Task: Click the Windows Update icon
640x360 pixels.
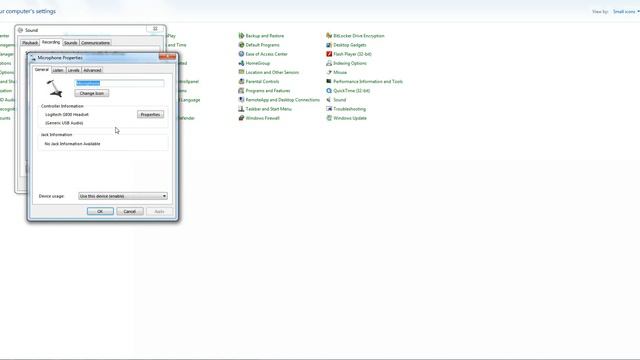Action: click(329, 118)
